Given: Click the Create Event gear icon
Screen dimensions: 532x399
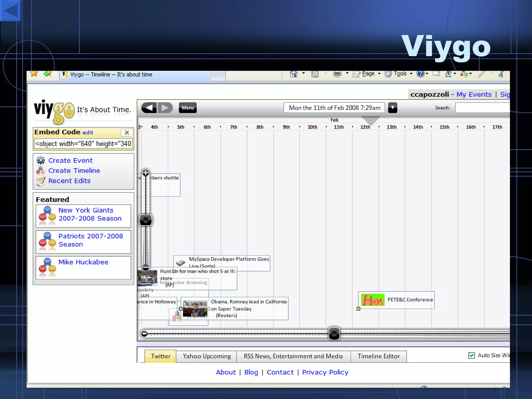Looking at the screenshot, I should coord(41,160).
